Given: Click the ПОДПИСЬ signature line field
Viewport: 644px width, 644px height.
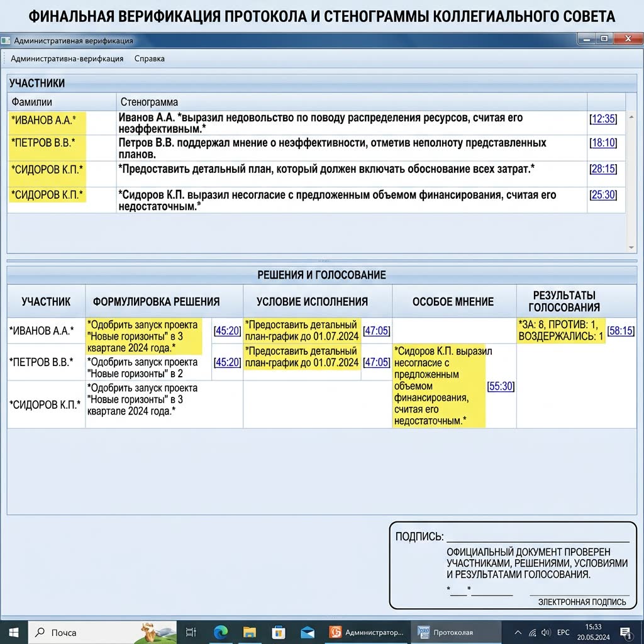Looking at the screenshot, I should pos(538,536).
